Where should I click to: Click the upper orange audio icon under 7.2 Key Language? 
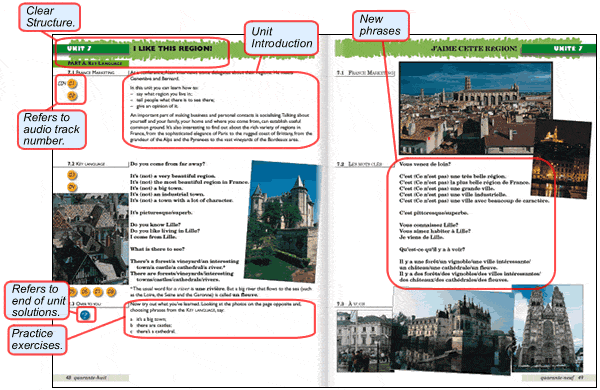tap(72, 175)
